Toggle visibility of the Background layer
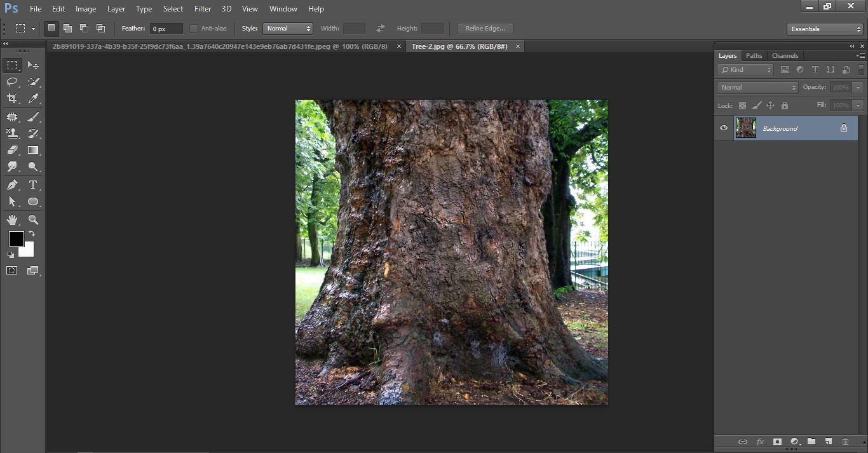 pos(723,128)
